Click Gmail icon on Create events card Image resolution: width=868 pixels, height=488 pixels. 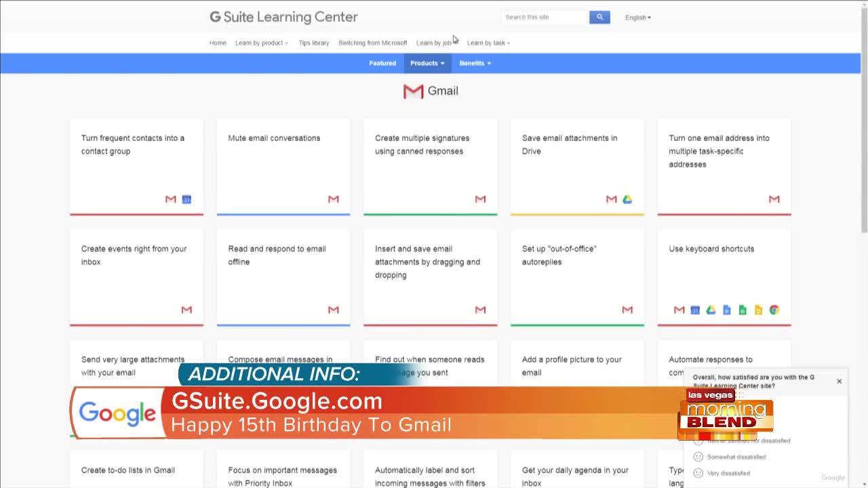tap(186, 310)
